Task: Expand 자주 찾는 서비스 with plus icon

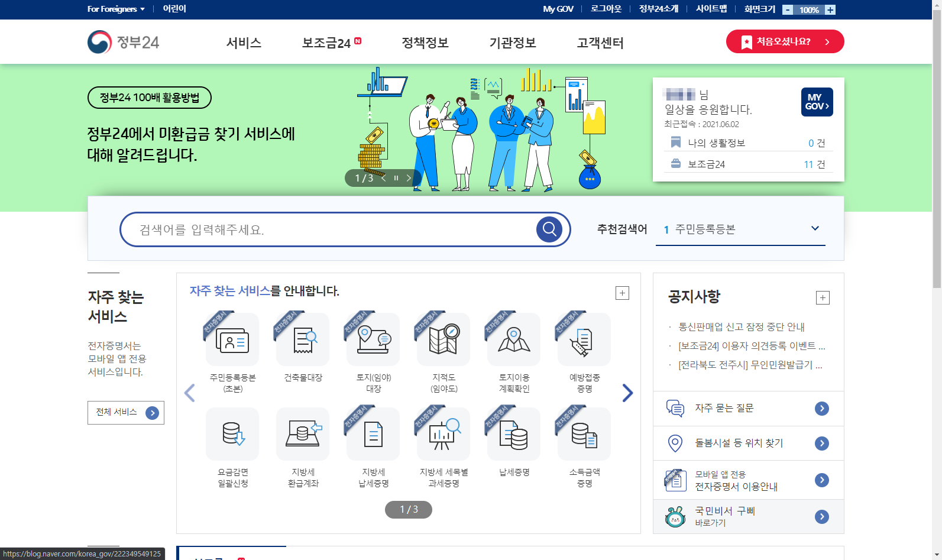Action: point(622,293)
